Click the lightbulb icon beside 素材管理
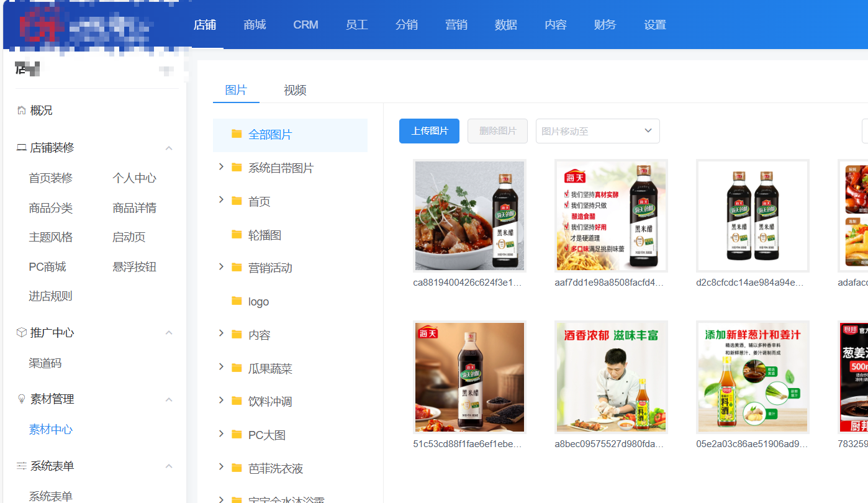 22,399
